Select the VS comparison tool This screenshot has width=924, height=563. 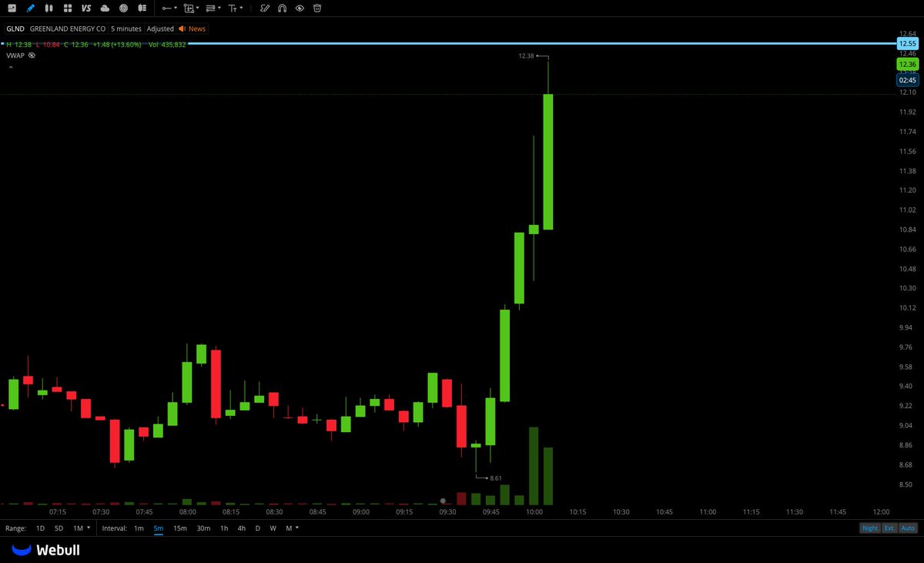86,8
